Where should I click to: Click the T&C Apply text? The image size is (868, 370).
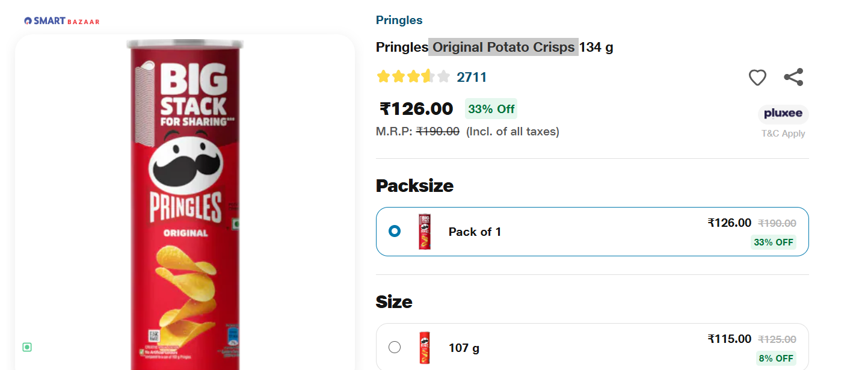click(783, 134)
